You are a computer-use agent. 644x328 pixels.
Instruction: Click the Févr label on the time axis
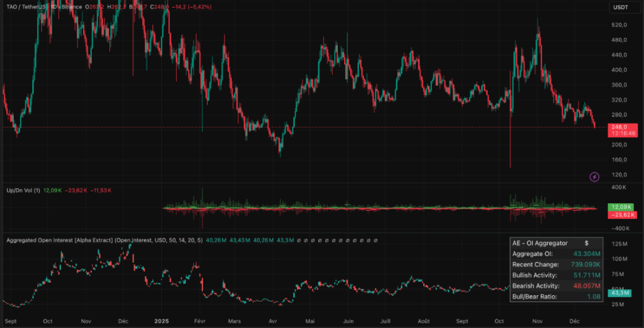pos(199,321)
